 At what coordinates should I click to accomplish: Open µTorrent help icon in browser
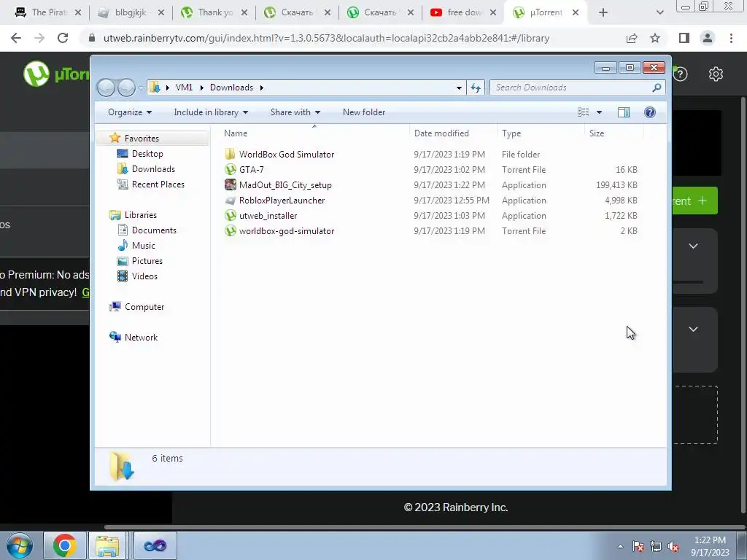point(681,74)
